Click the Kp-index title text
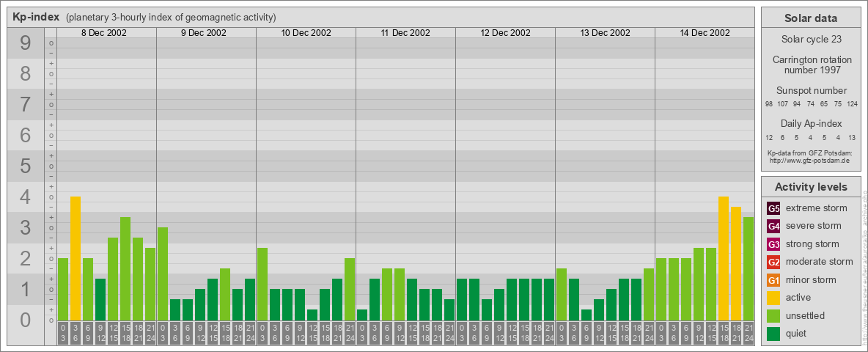 (x=35, y=17)
